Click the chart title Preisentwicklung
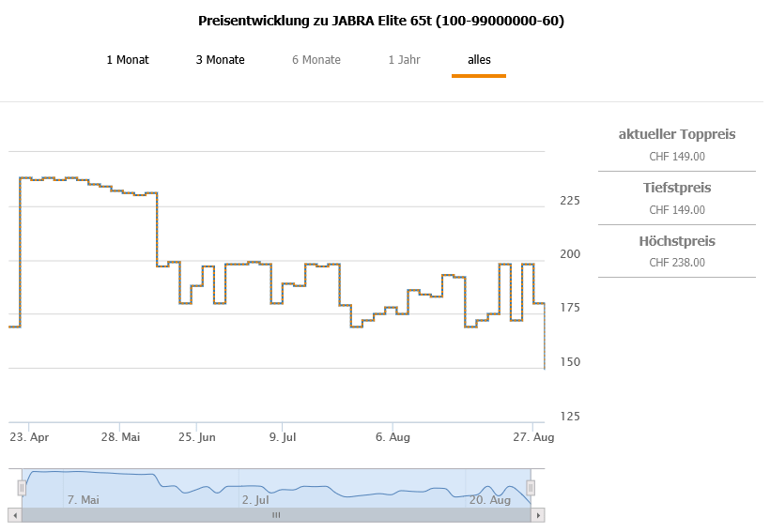Viewport: 770px width, 532px height. [381, 21]
